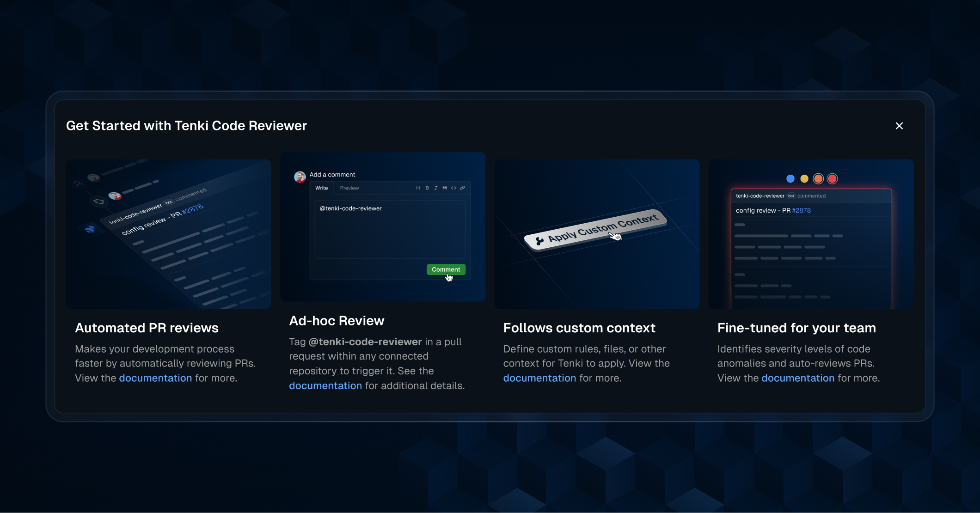
Task: Click the insert link icon
Action: pos(462,188)
